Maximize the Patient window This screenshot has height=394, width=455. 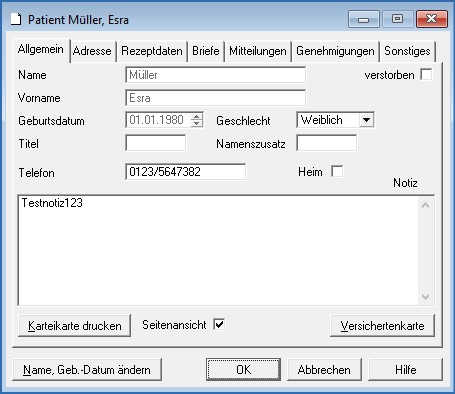pyautogui.click(x=397, y=19)
